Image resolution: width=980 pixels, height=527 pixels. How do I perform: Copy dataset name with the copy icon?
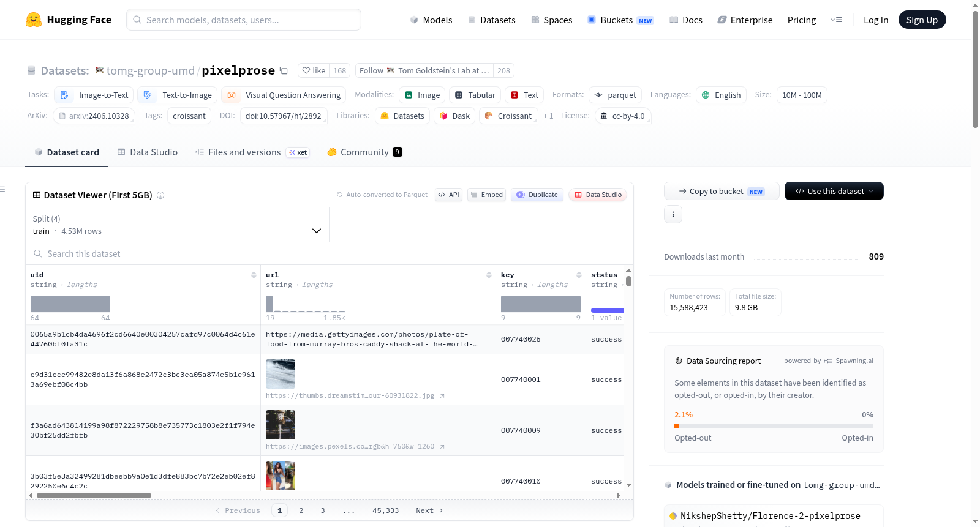point(284,70)
